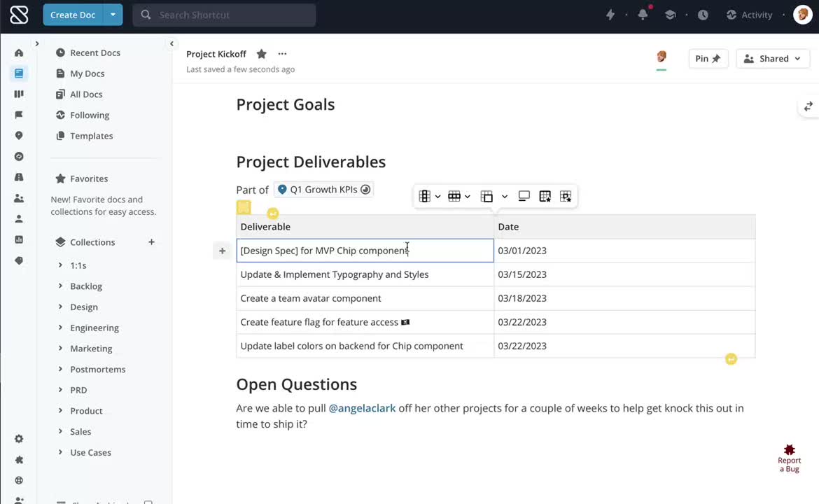The width and height of the screenshot is (819, 504).
Task: Open the Shared dropdown menu
Action: click(x=773, y=58)
